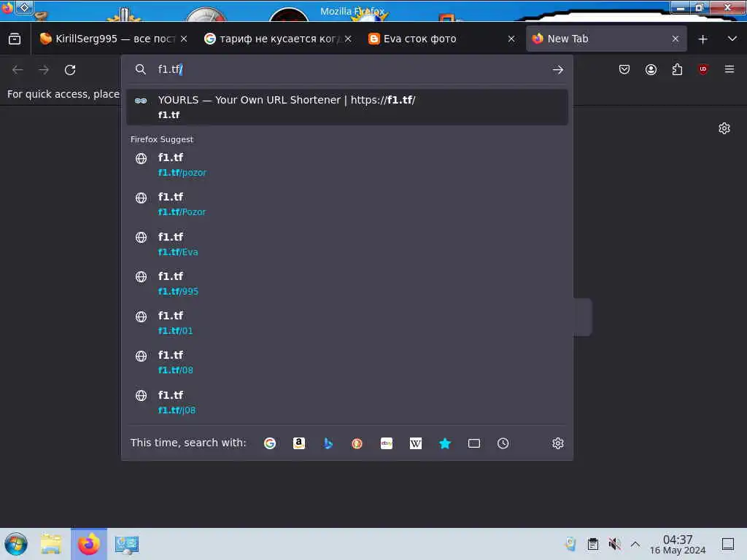The image size is (747, 560).
Task: Expand the list all tabs chevron
Action: (732, 39)
